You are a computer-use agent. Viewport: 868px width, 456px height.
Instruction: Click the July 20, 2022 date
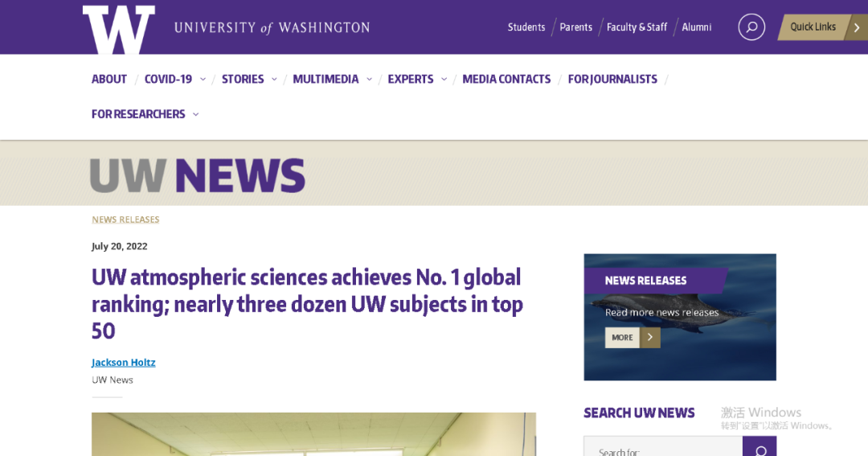(x=120, y=246)
